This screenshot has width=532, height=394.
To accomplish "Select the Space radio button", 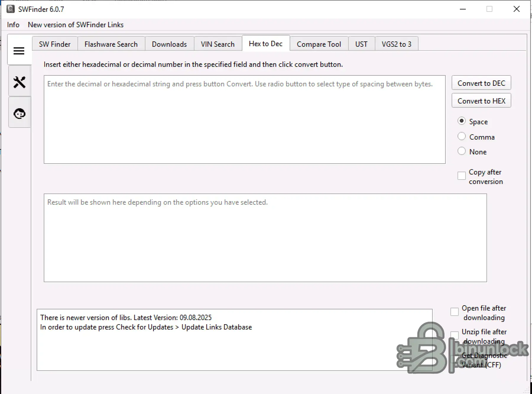I will tap(462, 121).
